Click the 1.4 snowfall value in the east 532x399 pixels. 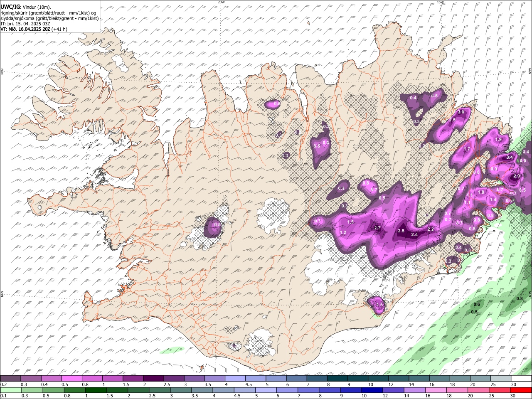pos(493,200)
